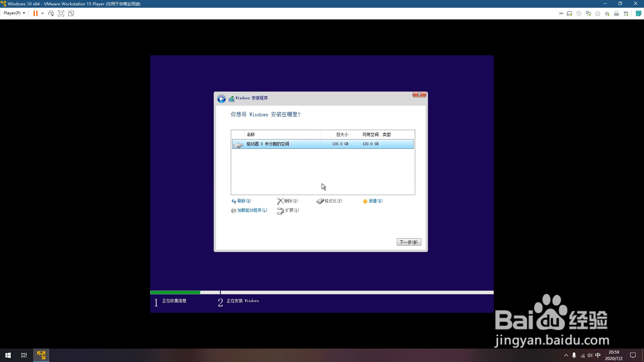Click the 名称 column header
Image resolution: width=644 pixels, height=362 pixels.
click(282, 134)
